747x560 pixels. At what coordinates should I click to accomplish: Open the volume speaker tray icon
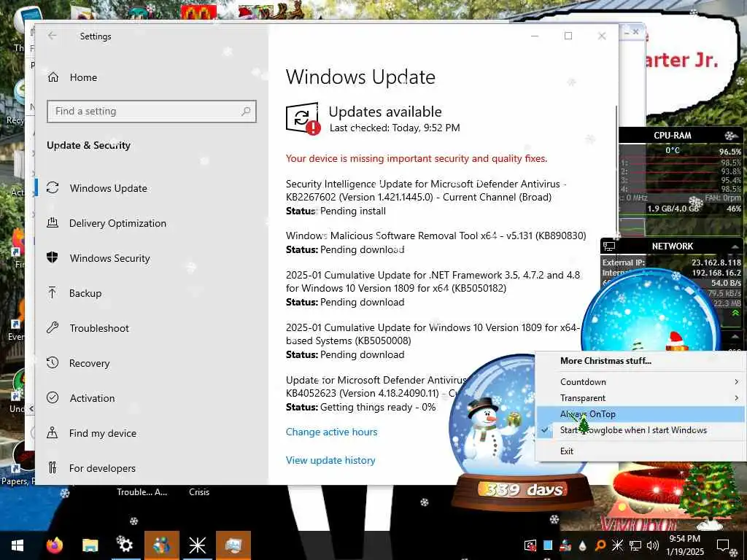653,545
